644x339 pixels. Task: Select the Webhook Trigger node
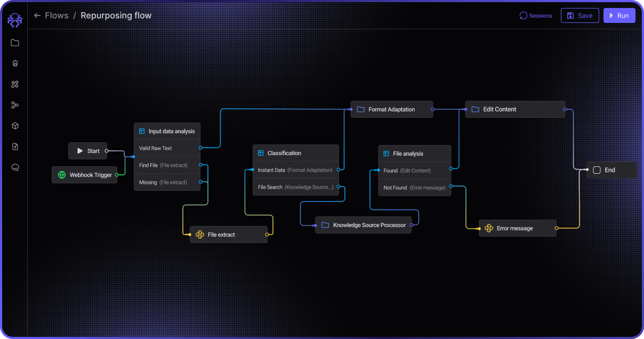click(x=85, y=175)
